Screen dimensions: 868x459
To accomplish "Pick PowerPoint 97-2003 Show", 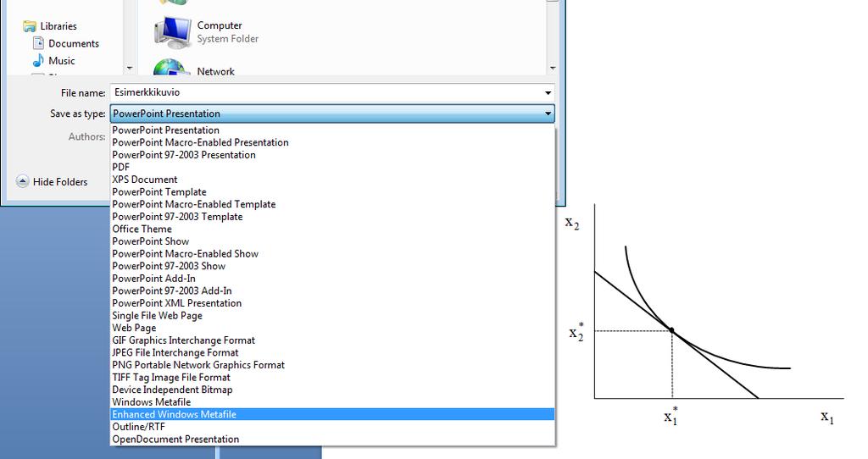I will point(332,266).
